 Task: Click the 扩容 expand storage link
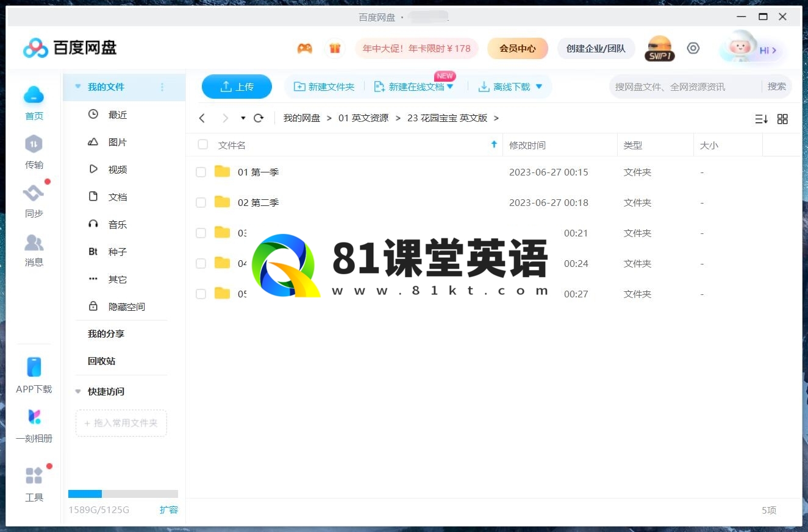(169, 510)
